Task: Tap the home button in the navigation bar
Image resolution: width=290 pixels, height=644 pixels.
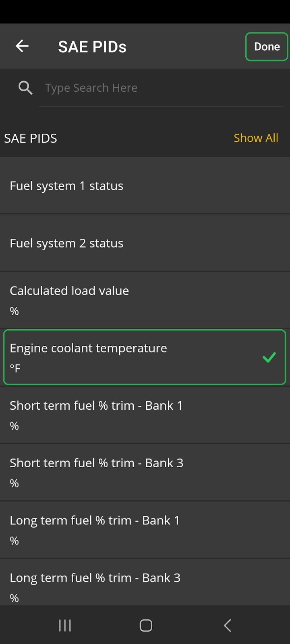Action: coord(145,625)
